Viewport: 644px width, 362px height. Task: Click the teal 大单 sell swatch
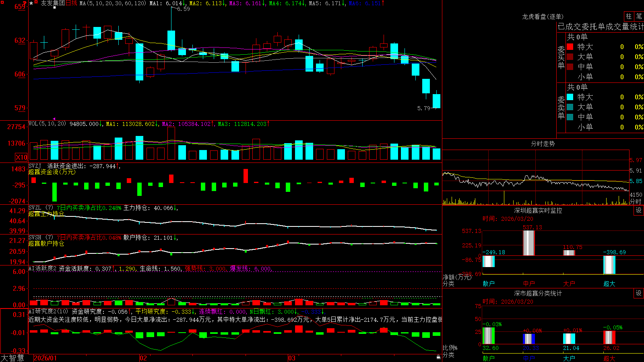click(570, 107)
